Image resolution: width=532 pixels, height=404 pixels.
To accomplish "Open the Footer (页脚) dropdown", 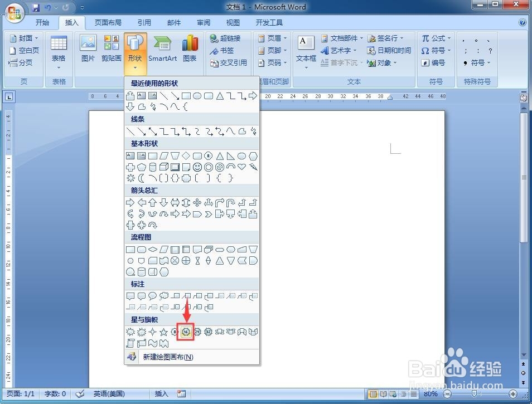I will pyautogui.click(x=273, y=51).
